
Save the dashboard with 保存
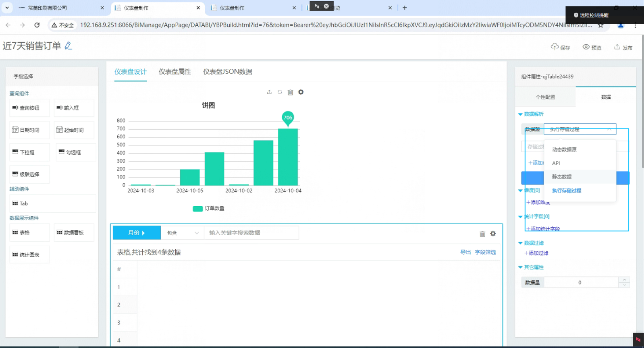[560, 47]
